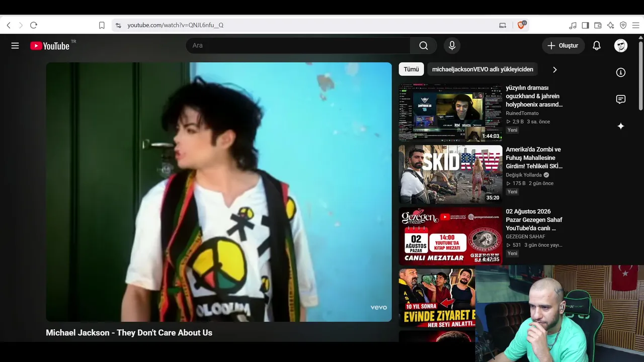
Task: Click the sparkle Ask icon on the side rail
Action: point(621,126)
